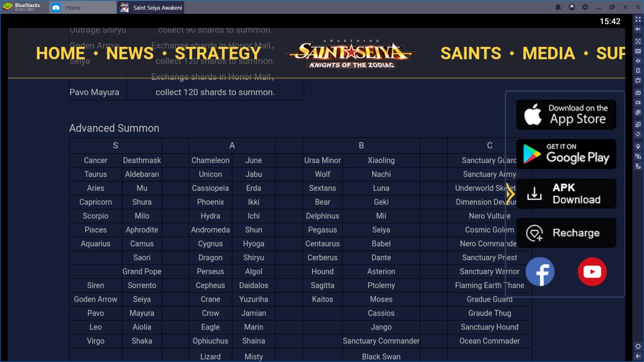Mute BlueStacks volume using the speaker icon
Viewport: 644px width, 362px height.
tap(638, 29)
